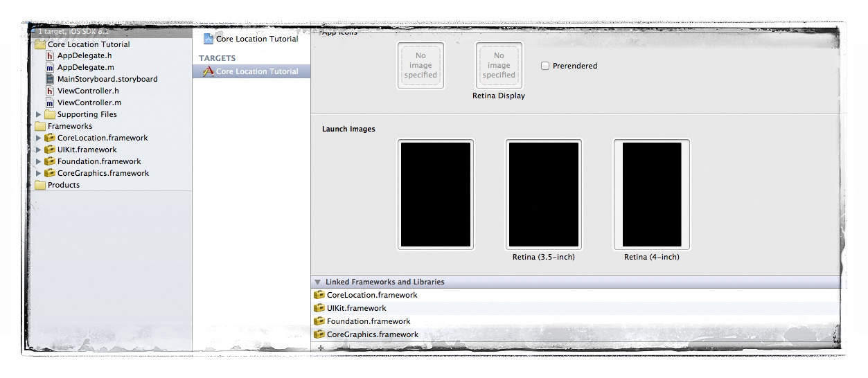Click the UIKit.framework toolbox icon in Linked Frameworks
The image size is (868, 378).
tap(319, 308)
